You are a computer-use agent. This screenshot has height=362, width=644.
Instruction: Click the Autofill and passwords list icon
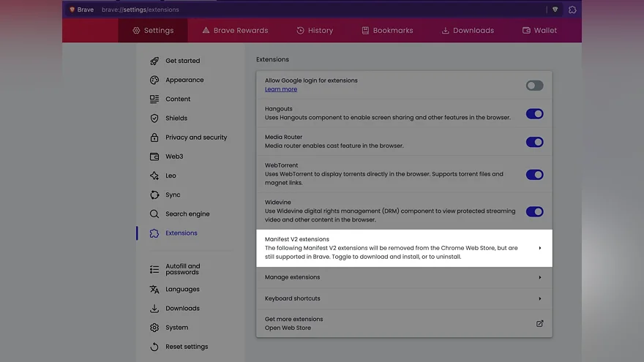pos(154,269)
